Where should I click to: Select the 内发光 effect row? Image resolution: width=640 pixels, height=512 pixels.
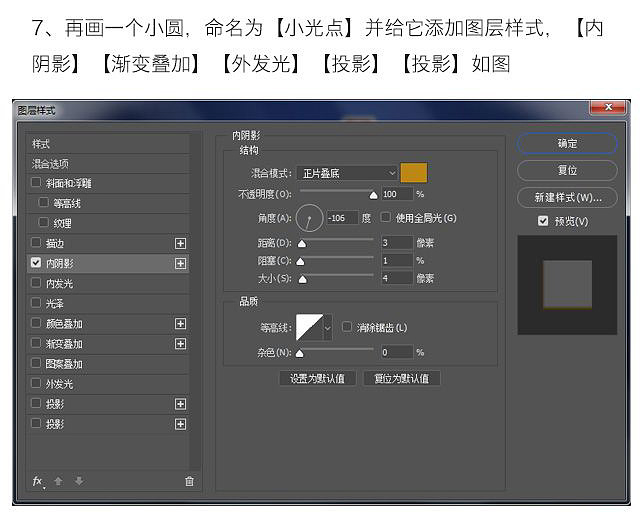pos(108,283)
